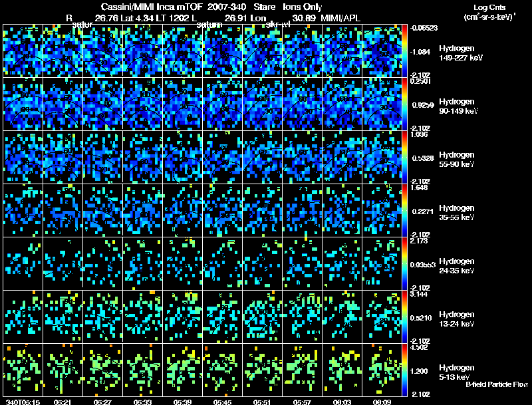Click the Hydrogen 149-227 keV image at 05:15
Screen dimensions: 532x405
[x=23, y=51]
